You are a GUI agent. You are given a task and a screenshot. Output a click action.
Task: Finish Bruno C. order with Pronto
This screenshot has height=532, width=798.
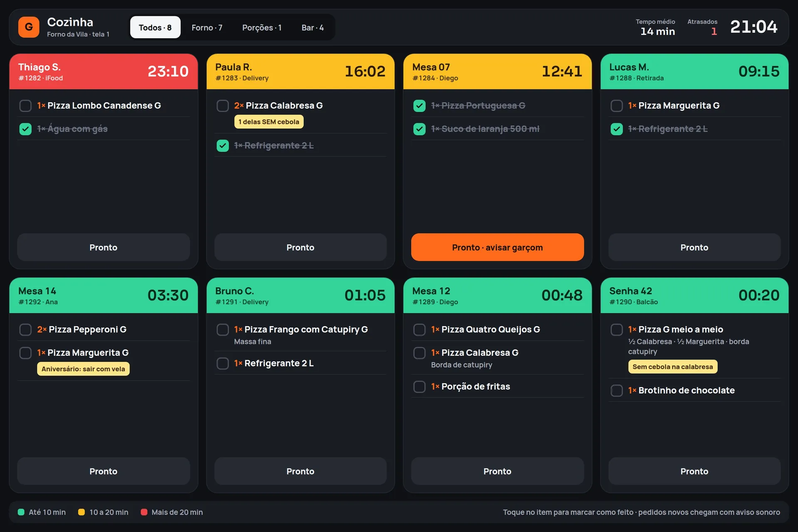click(x=300, y=471)
